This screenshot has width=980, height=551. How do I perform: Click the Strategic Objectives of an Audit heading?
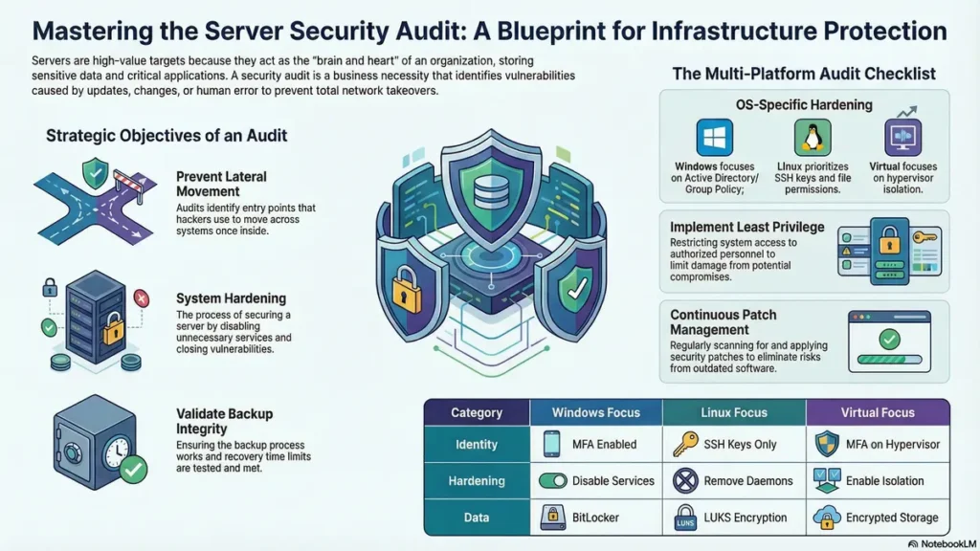coord(167,136)
